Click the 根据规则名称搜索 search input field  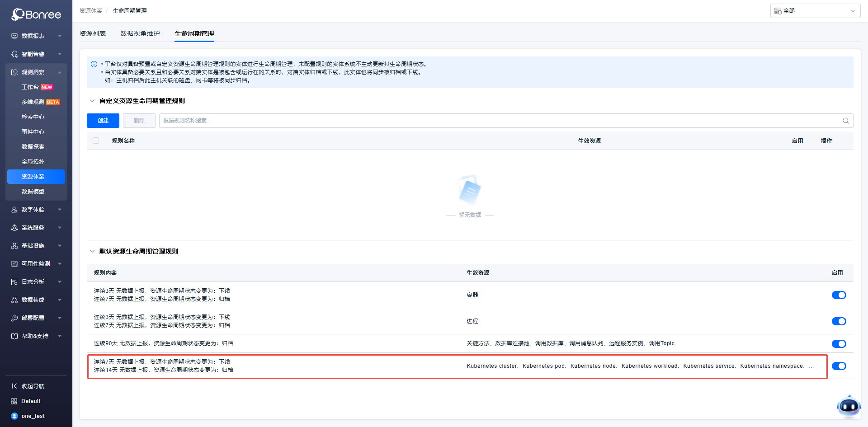pyautogui.click(x=497, y=121)
